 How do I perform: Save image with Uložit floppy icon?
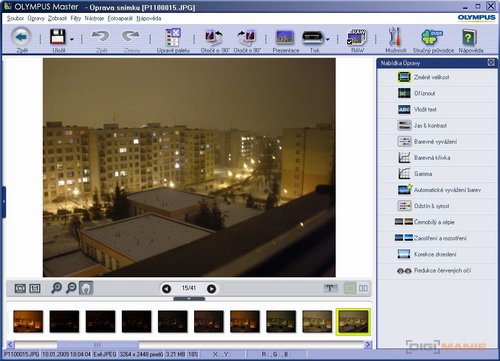[x=58, y=37]
